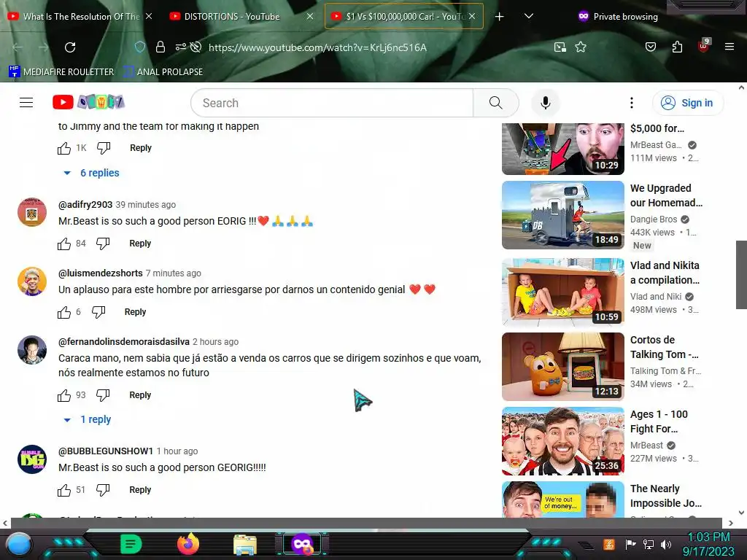Click the search magnifier button
Image resolution: width=747 pixels, height=560 pixels.
pos(495,103)
